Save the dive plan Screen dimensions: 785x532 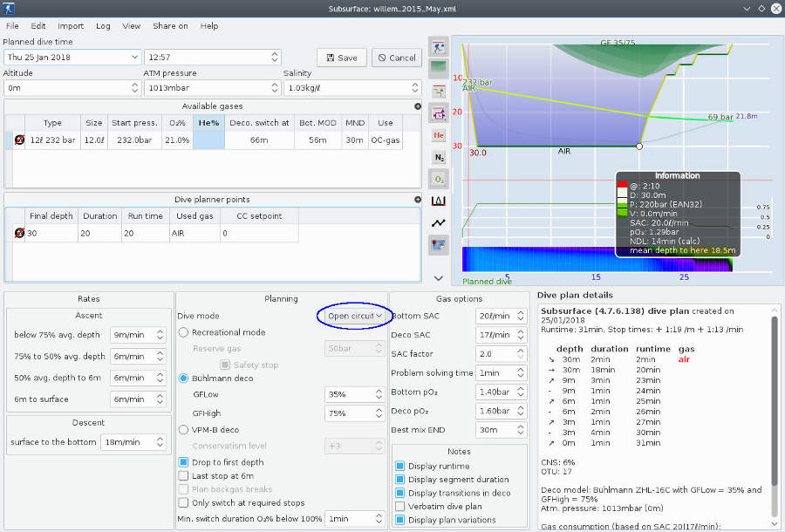[x=339, y=57]
